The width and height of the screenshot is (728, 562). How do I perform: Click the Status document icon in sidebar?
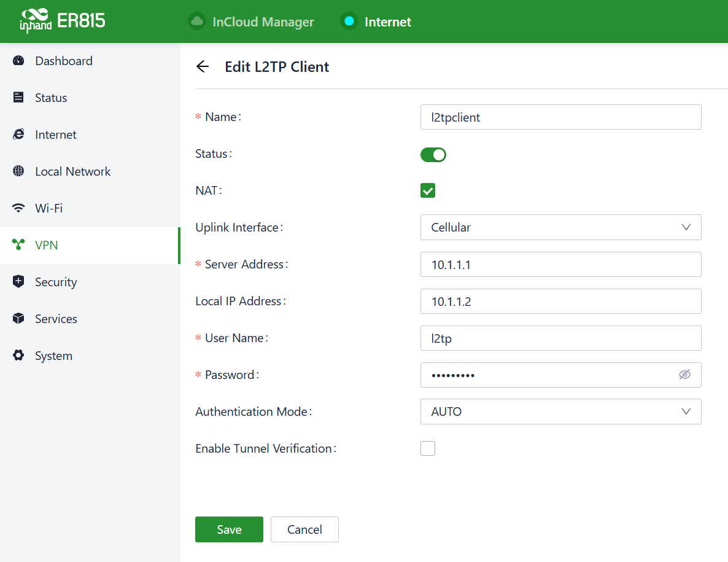tap(18, 98)
